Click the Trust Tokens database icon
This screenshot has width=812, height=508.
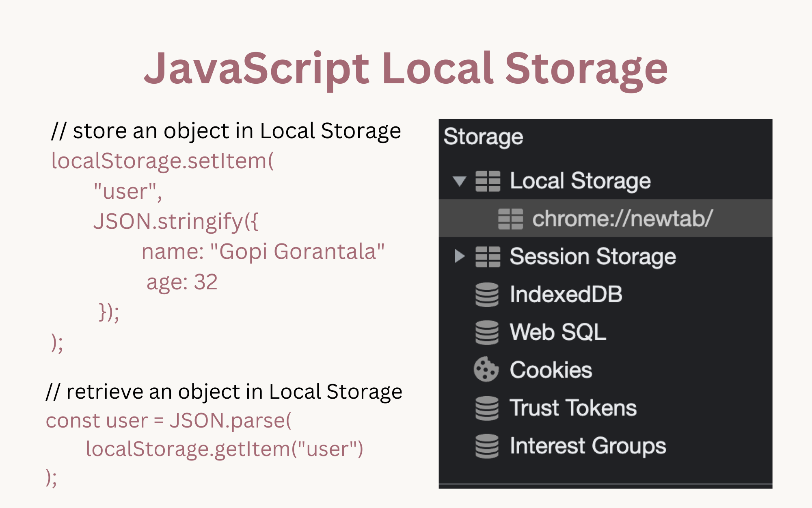click(x=487, y=408)
